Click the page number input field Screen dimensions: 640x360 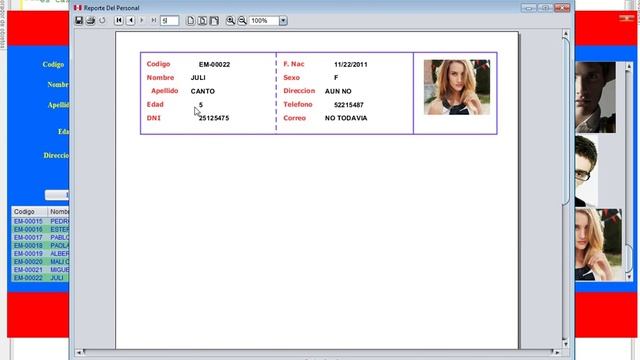tap(169, 20)
